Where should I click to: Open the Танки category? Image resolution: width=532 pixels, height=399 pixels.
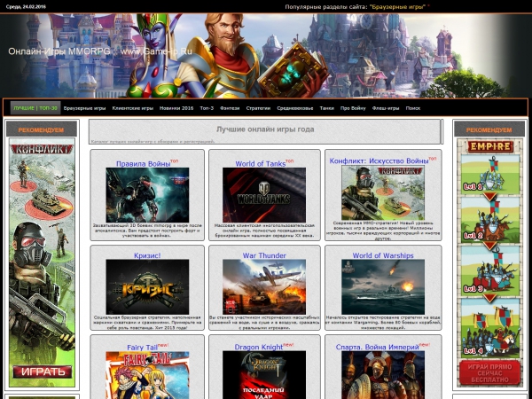coord(326,108)
